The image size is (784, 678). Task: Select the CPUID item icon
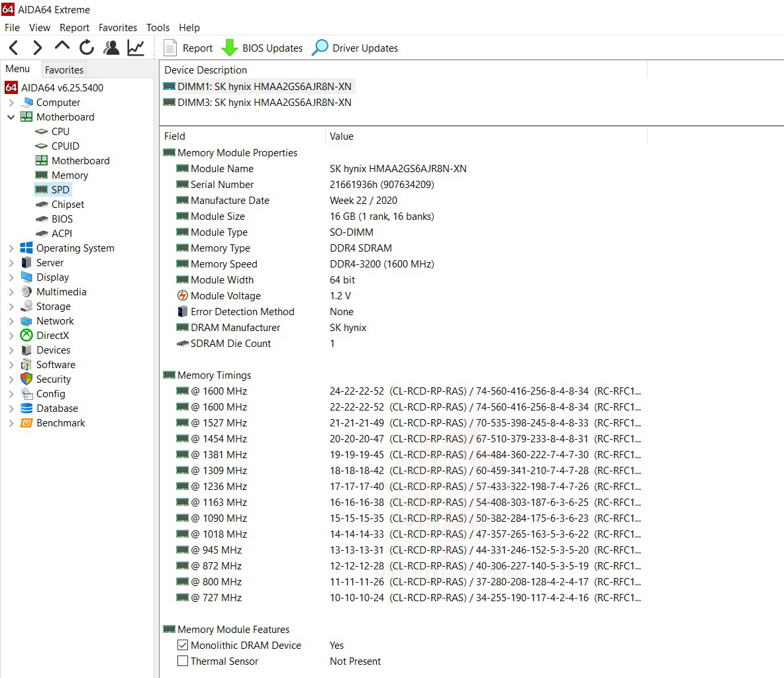click(42, 146)
